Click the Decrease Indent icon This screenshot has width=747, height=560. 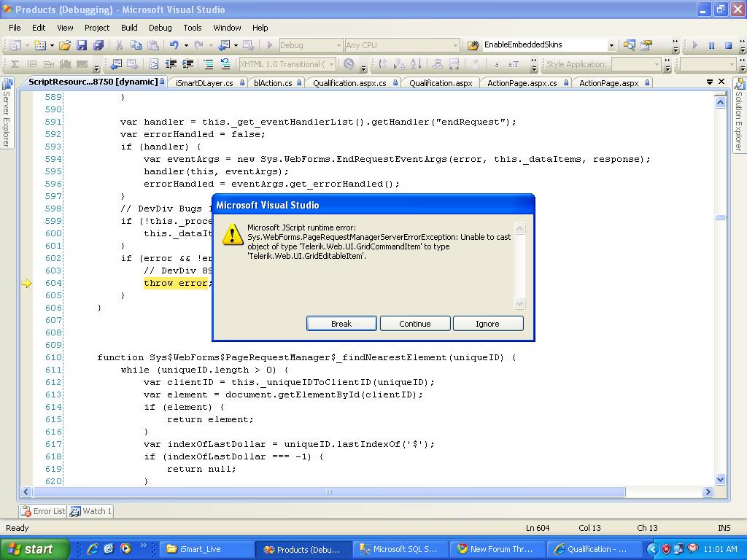[171, 64]
